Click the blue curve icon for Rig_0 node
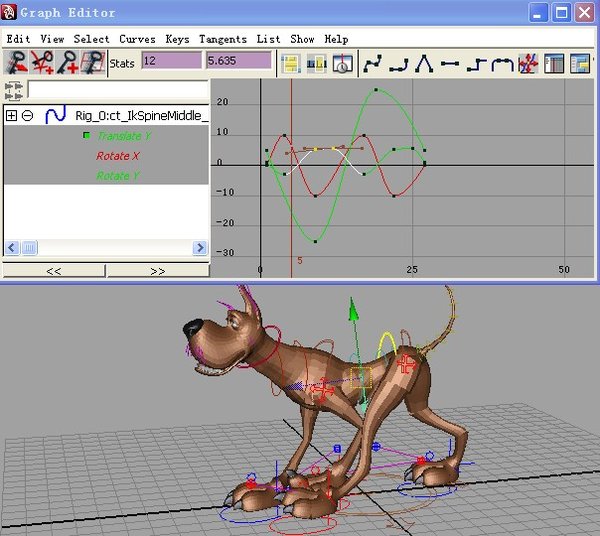This screenshot has height=536, width=600. pos(55,115)
